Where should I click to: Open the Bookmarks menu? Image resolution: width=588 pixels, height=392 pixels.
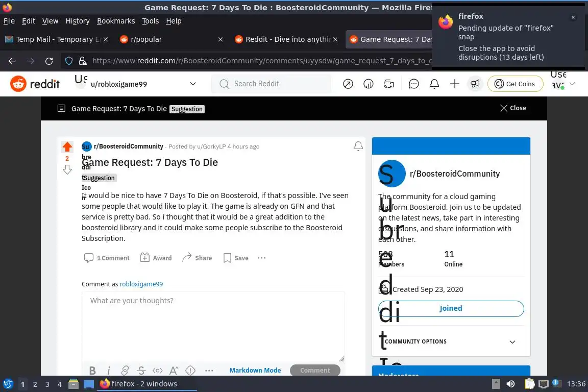(116, 21)
